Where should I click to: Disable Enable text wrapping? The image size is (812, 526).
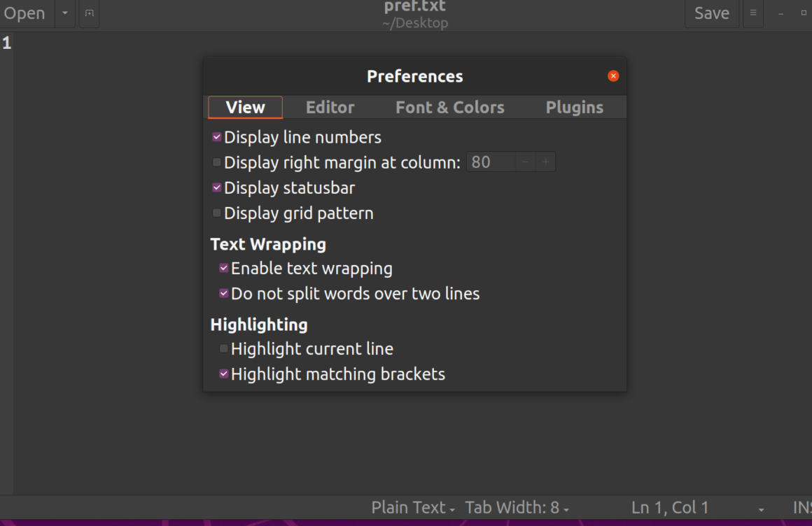pos(223,267)
